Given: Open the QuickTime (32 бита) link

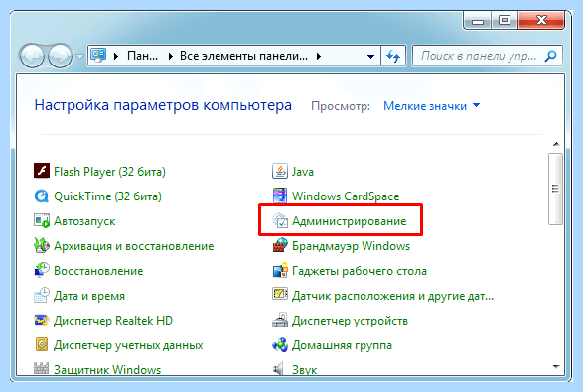Looking at the screenshot, I should tap(107, 196).
